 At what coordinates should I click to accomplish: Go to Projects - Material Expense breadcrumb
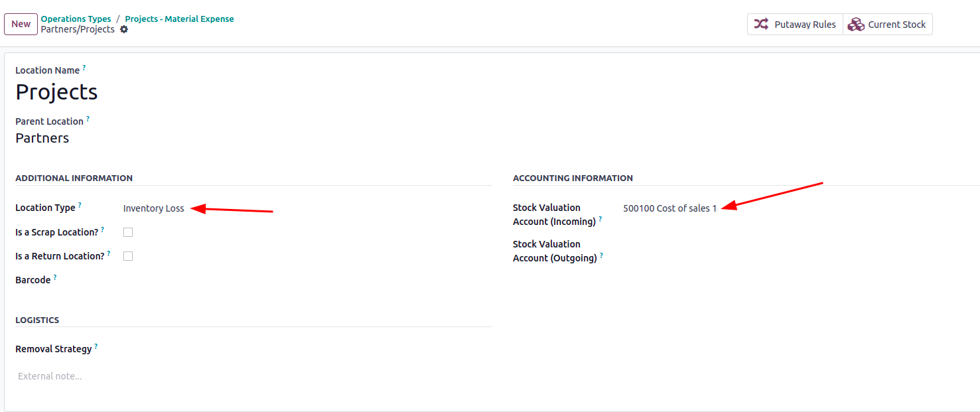tap(180, 19)
